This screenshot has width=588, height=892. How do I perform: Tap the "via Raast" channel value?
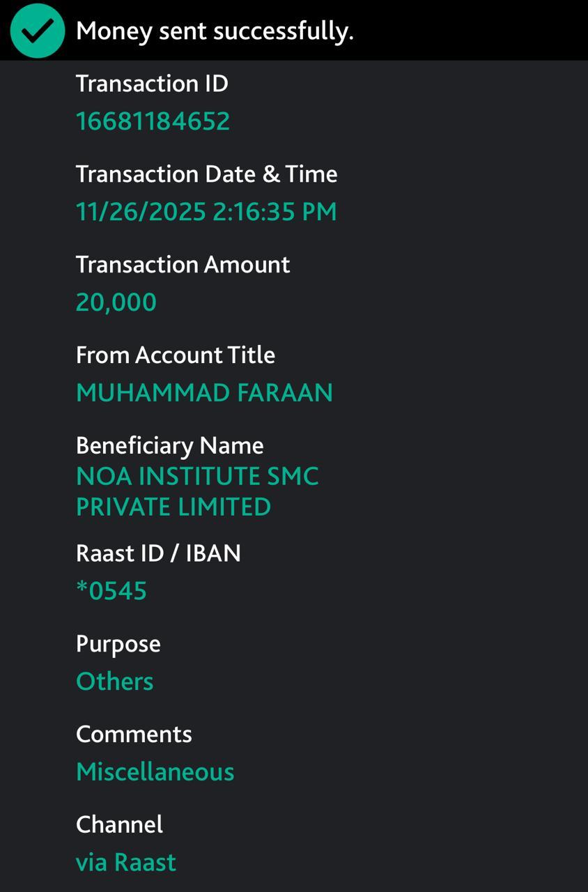[126, 863]
